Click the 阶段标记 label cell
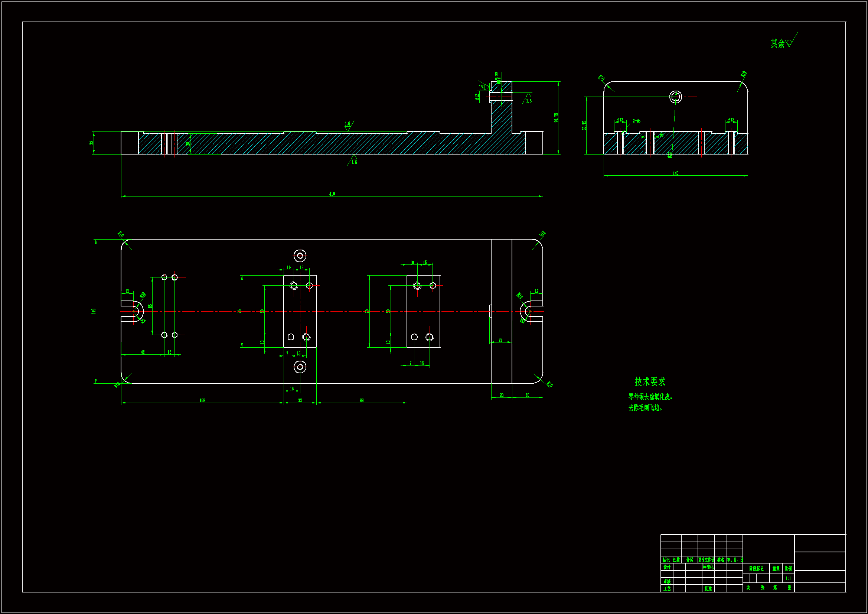The height and width of the screenshot is (614, 868). coord(756,569)
